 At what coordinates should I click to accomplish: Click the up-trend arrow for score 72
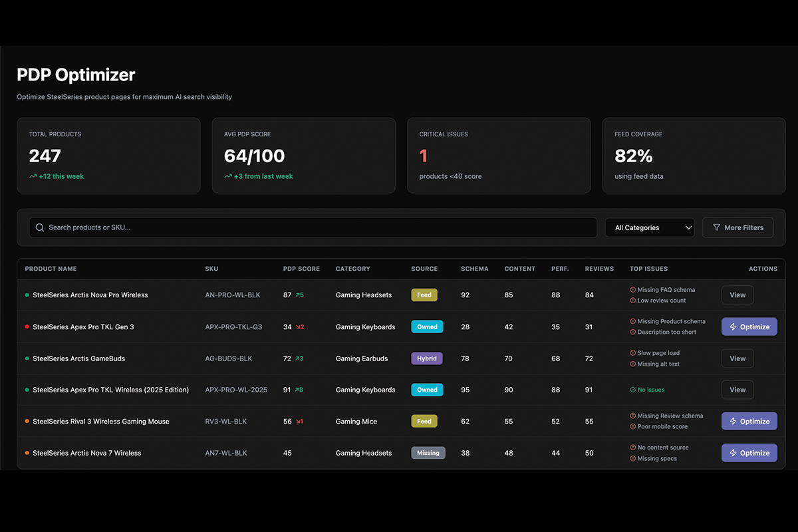298,358
